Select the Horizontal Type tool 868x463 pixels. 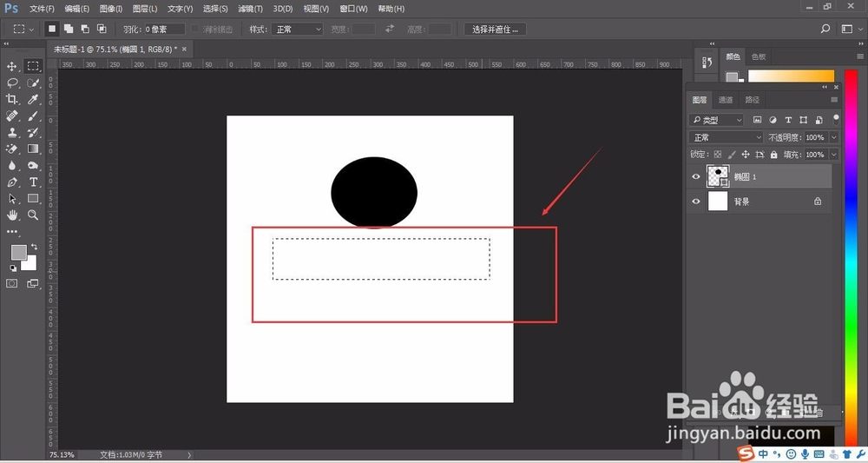point(33,182)
